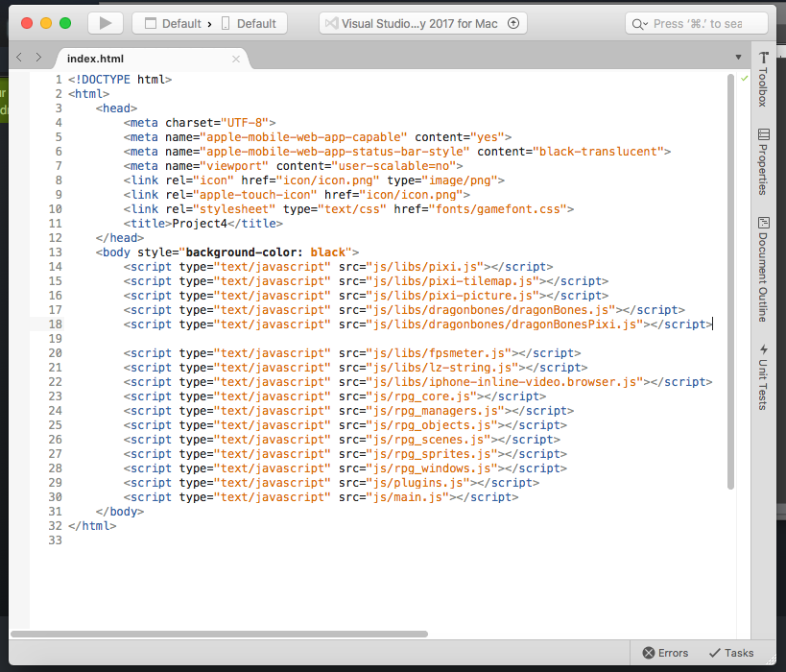Open the Document Outline side panel
The width and height of the screenshot is (786, 672).
(763, 269)
